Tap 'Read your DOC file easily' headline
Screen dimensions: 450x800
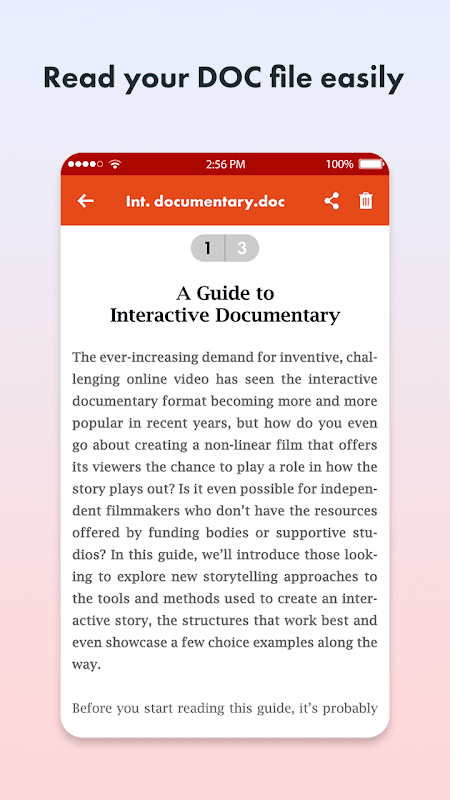click(x=223, y=78)
